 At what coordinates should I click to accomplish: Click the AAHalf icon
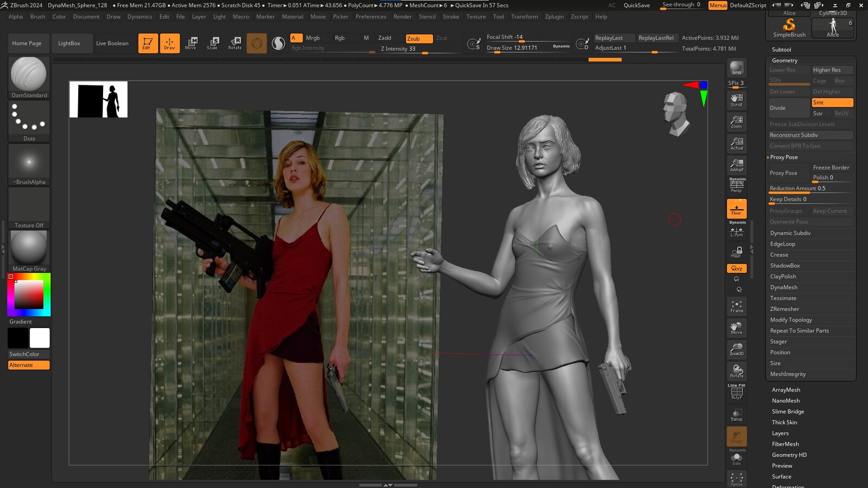(737, 165)
